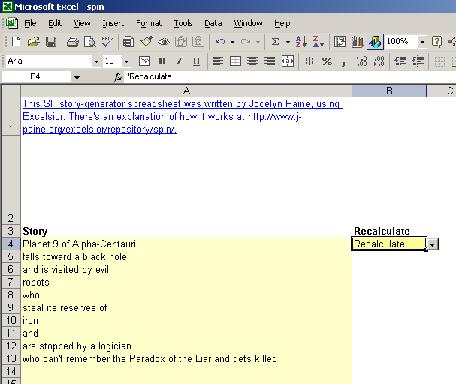Launch the Chart Wizard icon
Viewport: 457px width, 384px height.
357,42
